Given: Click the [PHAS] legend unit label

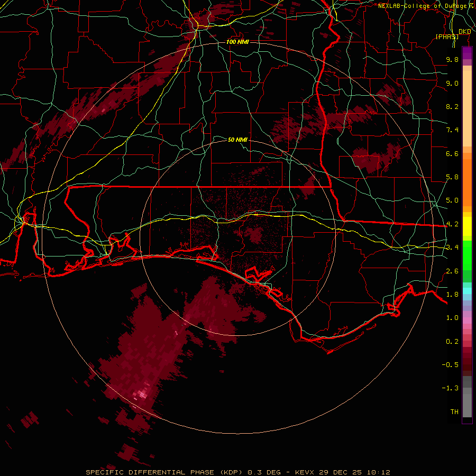Looking at the screenshot, I should 447,36.
